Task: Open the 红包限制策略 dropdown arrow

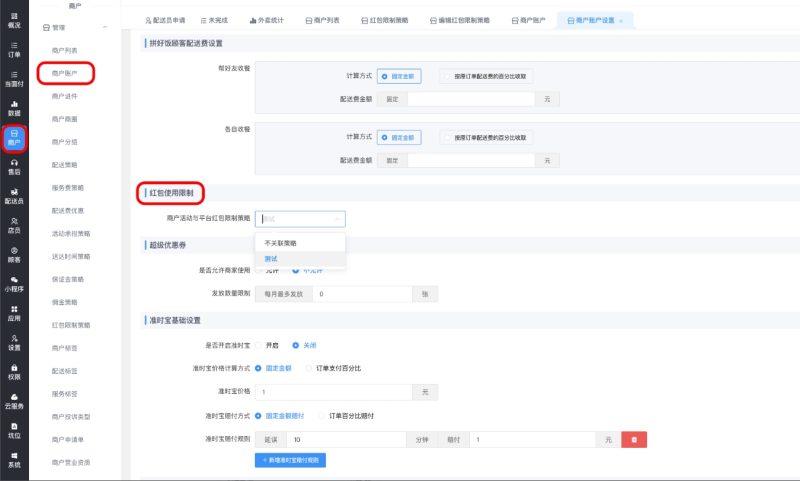Action: pyautogui.click(x=337, y=219)
